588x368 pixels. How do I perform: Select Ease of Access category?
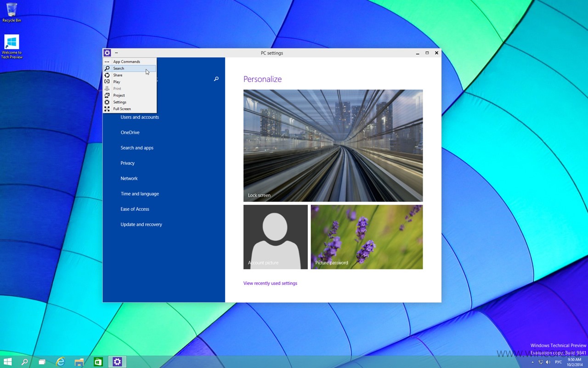135,209
